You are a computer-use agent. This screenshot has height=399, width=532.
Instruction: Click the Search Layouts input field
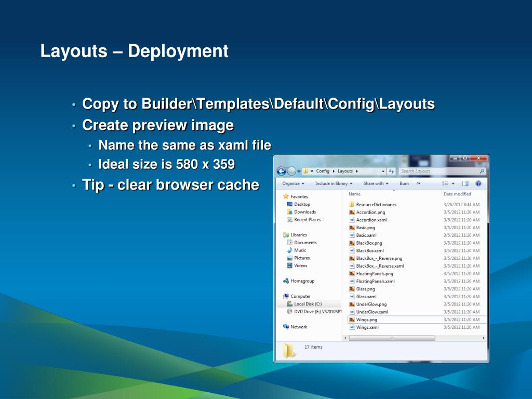[440, 171]
